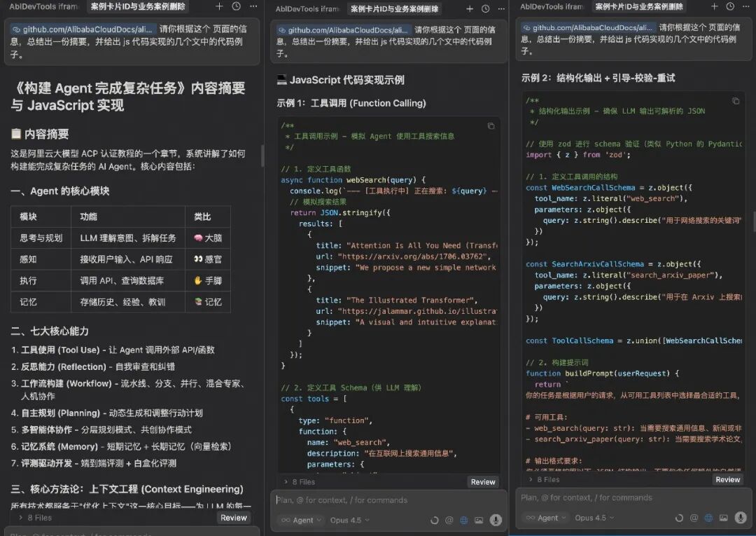Toggle the web globe icon in right panel
Screen dimensions: 756x536
(708, 518)
